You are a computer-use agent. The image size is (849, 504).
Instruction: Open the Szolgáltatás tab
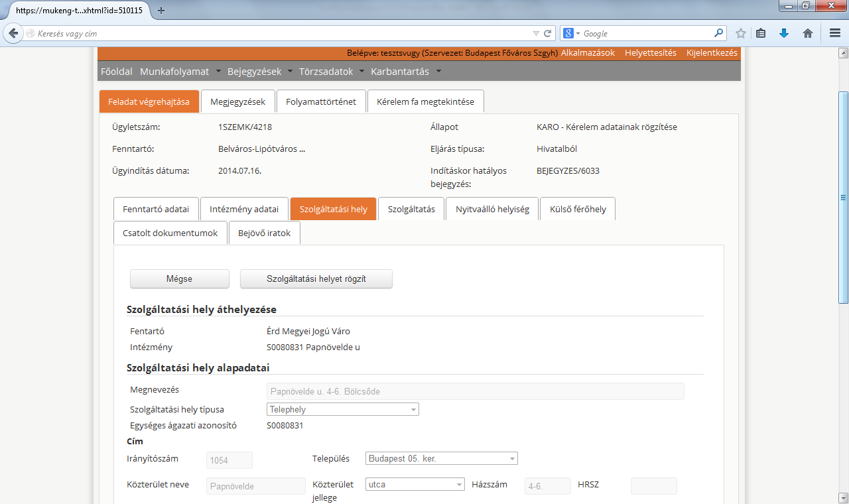pos(411,209)
